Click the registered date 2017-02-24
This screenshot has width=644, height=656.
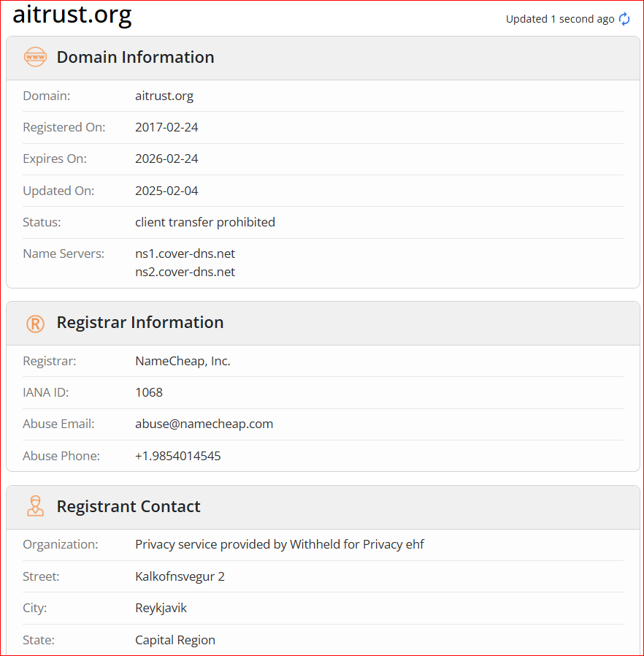click(166, 127)
